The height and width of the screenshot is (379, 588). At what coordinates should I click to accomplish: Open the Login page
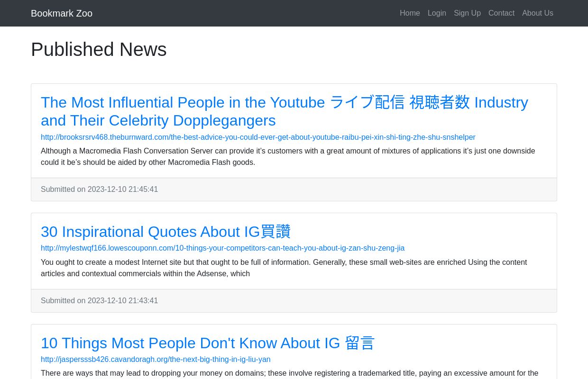click(x=437, y=13)
